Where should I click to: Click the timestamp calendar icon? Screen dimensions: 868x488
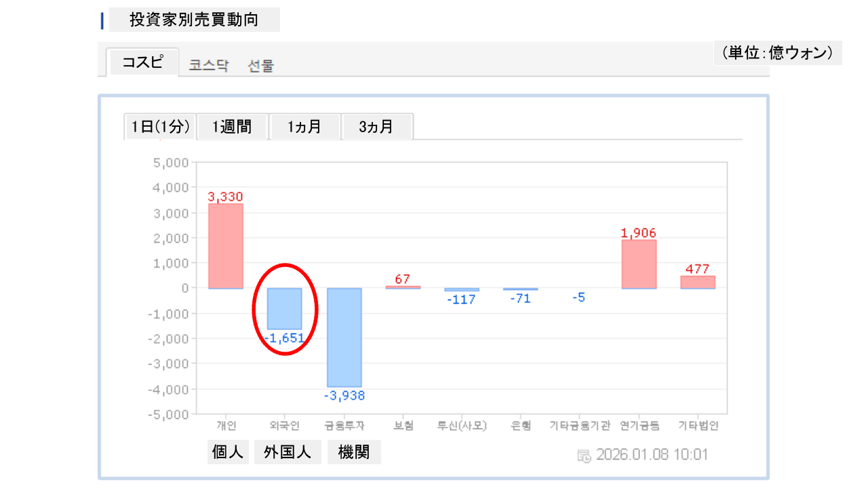[x=584, y=455]
